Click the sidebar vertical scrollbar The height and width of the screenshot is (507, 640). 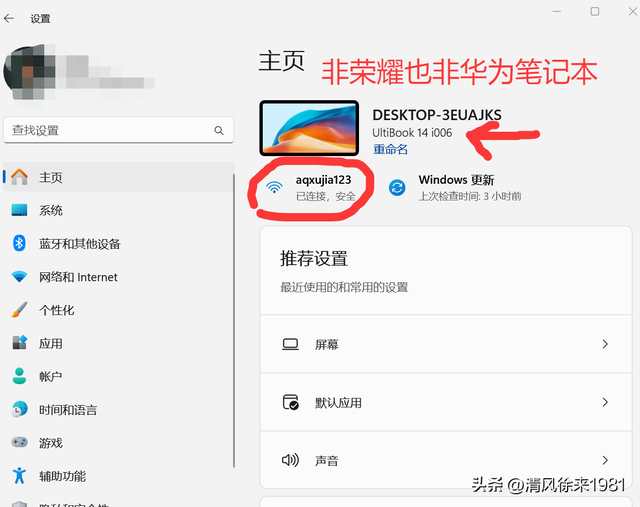click(234, 320)
